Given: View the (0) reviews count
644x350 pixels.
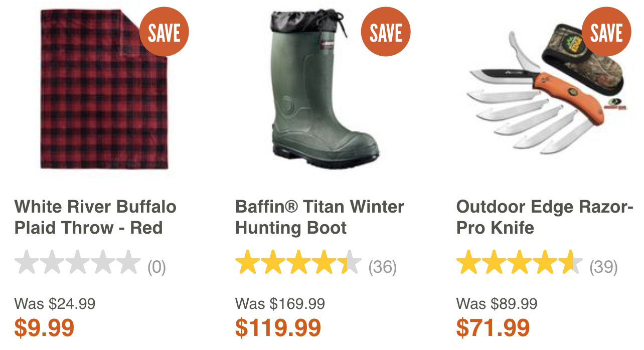Looking at the screenshot, I should tap(156, 267).
